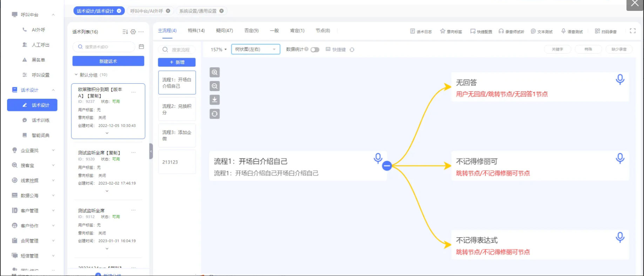Collapse the 默认分组 group

click(x=76, y=75)
